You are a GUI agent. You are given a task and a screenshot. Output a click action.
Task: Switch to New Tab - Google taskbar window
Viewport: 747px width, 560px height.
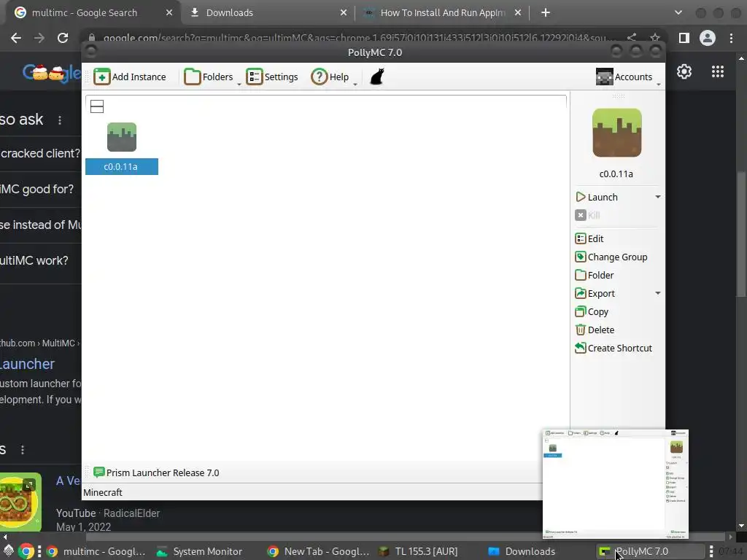(x=318, y=551)
